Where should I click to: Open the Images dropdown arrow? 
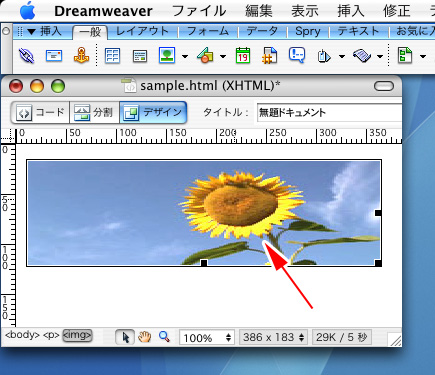coord(185,56)
